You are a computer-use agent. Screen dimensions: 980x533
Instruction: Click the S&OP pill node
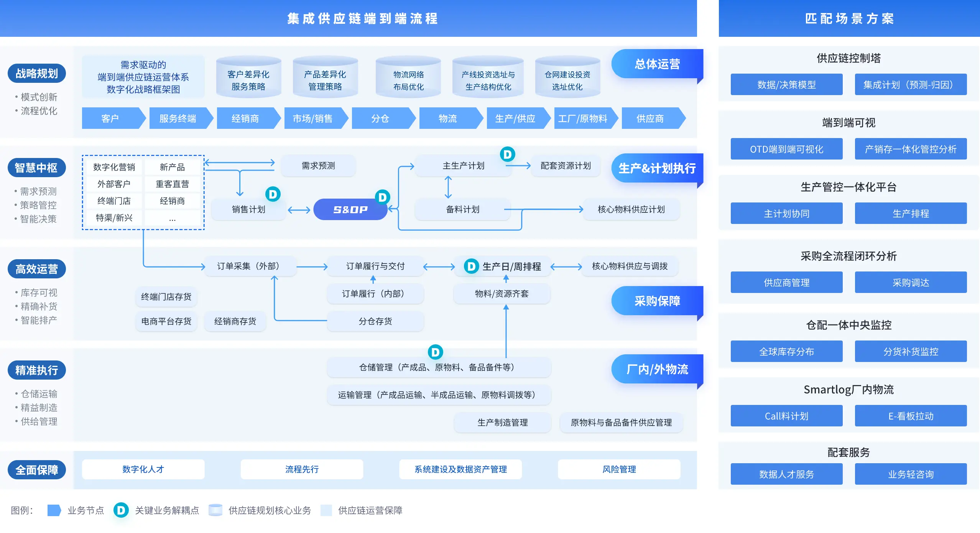(350, 209)
